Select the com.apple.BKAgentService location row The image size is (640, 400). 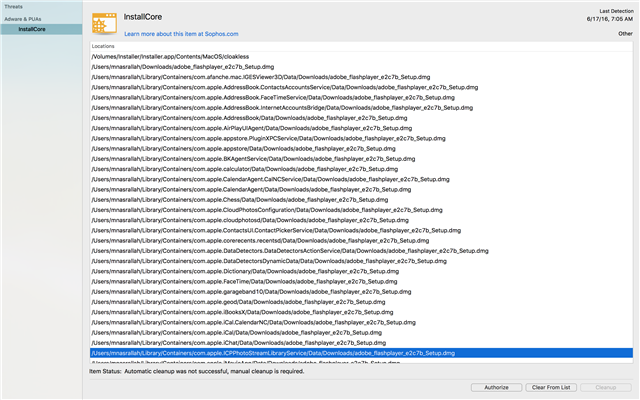coord(361,159)
